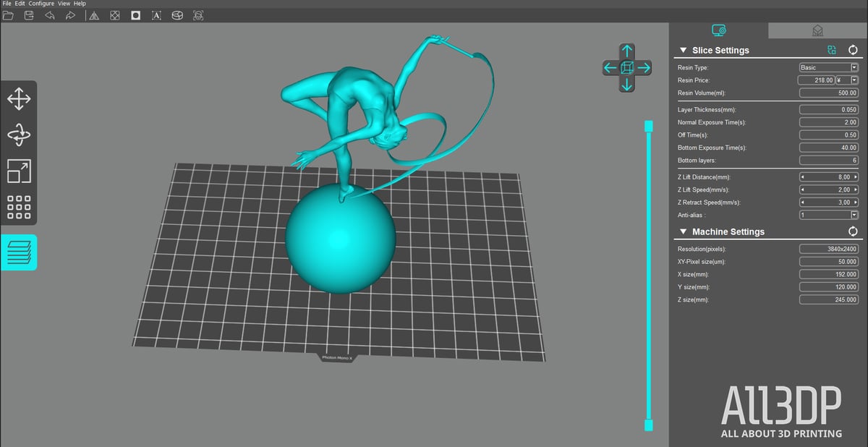Image resolution: width=868 pixels, height=447 pixels.
Task: Click the save icon in toolbar
Action: tap(29, 15)
